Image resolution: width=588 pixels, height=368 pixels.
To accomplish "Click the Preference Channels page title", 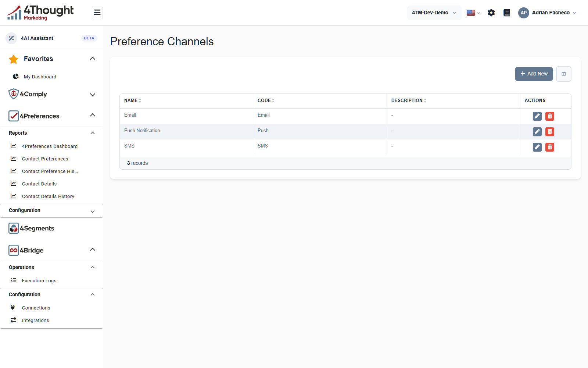I will coord(162,42).
